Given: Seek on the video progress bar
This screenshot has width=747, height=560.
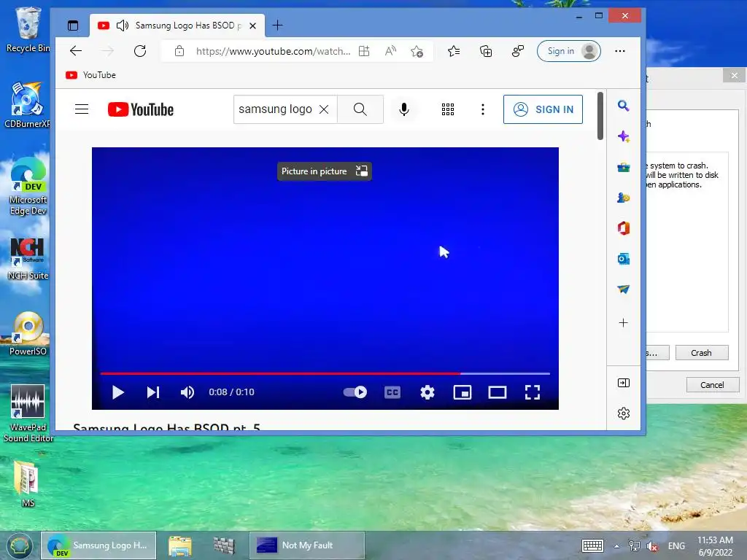Looking at the screenshot, I should [x=325, y=373].
